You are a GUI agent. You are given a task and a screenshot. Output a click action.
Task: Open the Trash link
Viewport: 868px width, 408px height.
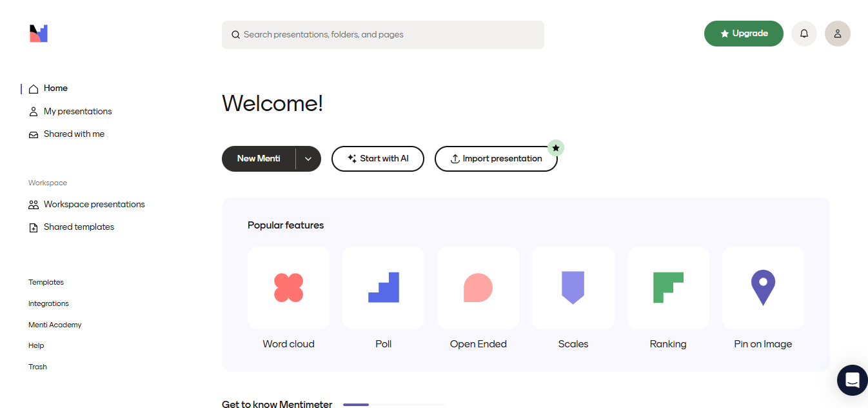37,367
